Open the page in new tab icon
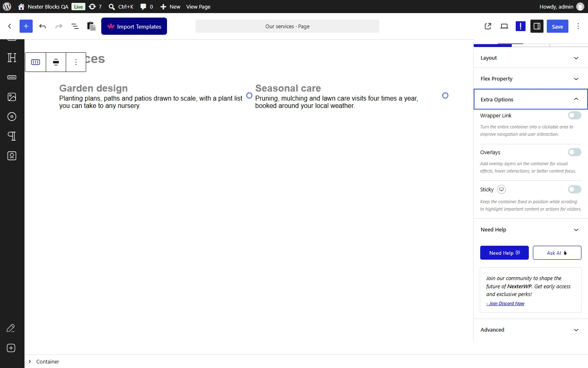The width and height of the screenshot is (588, 368). tap(488, 26)
